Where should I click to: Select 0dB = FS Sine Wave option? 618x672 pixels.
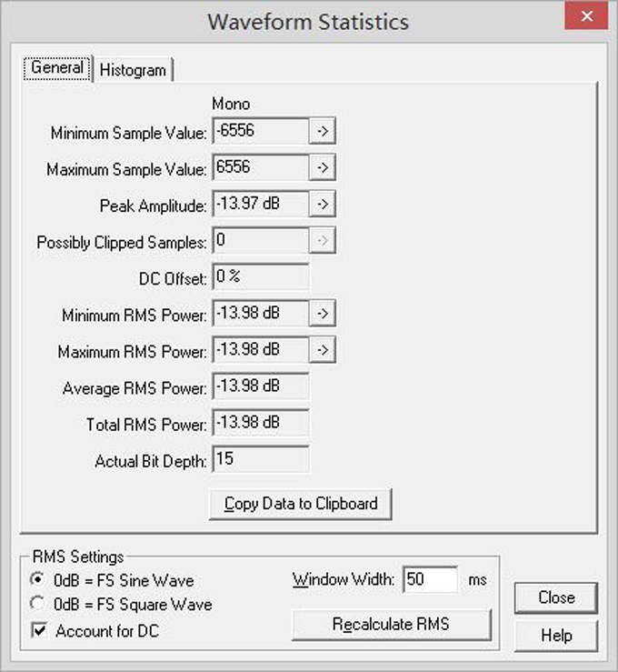pyautogui.click(x=37, y=579)
